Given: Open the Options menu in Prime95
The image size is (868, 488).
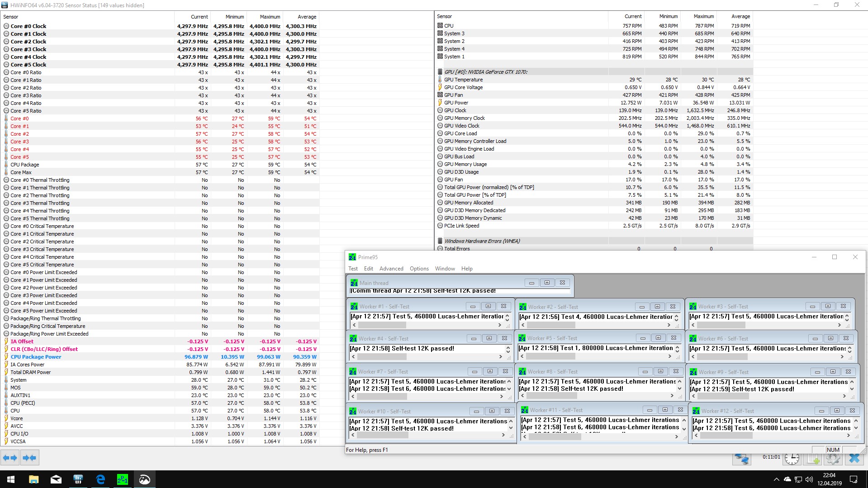Looking at the screenshot, I should pyautogui.click(x=419, y=269).
